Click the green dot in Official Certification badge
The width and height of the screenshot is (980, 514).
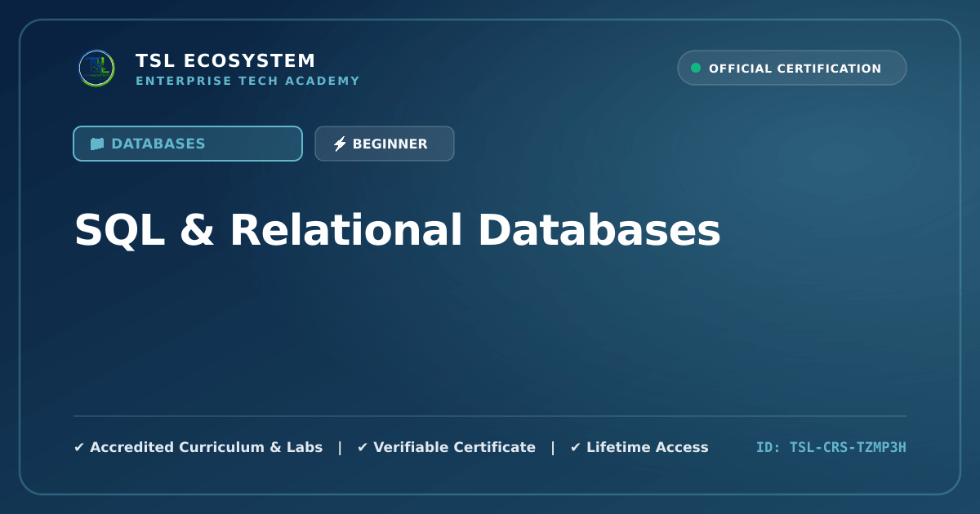[696, 68]
